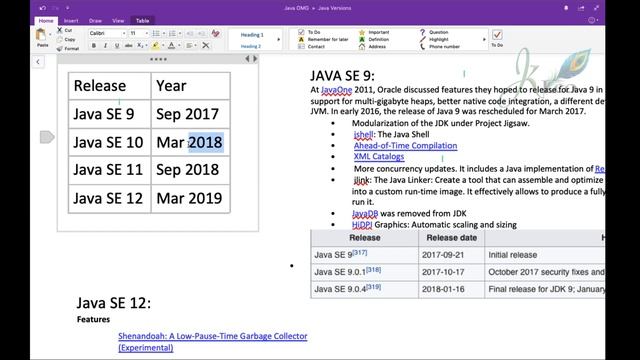Image resolution: width=640 pixels, height=360 pixels.
Task: Apply the Phone number tag
Action: pos(440,47)
